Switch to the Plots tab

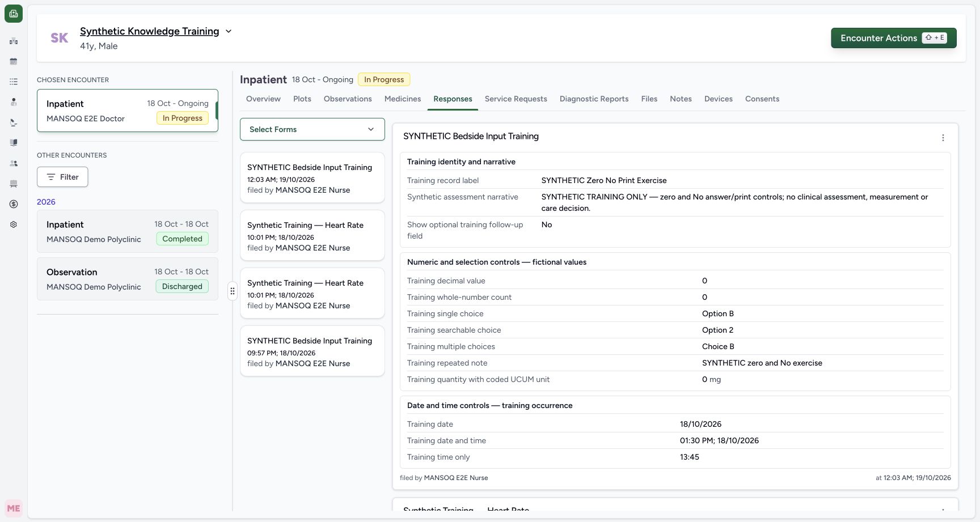302,99
